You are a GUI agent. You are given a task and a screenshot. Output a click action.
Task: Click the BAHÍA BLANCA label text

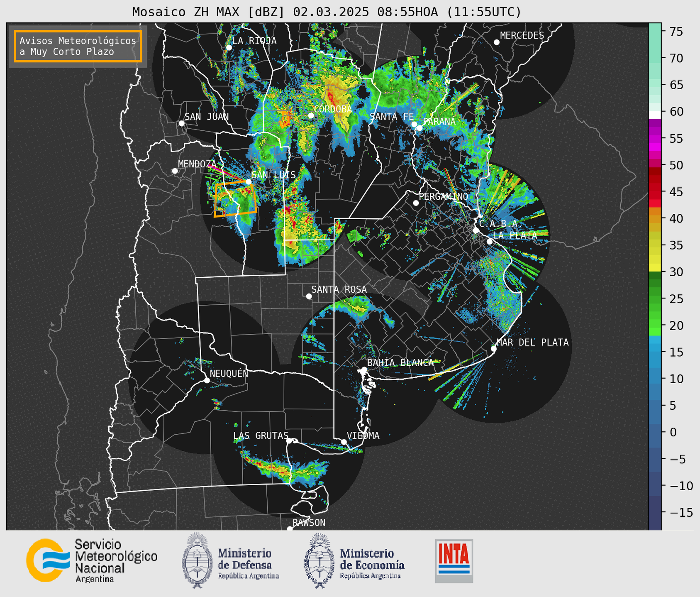click(x=400, y=363)
